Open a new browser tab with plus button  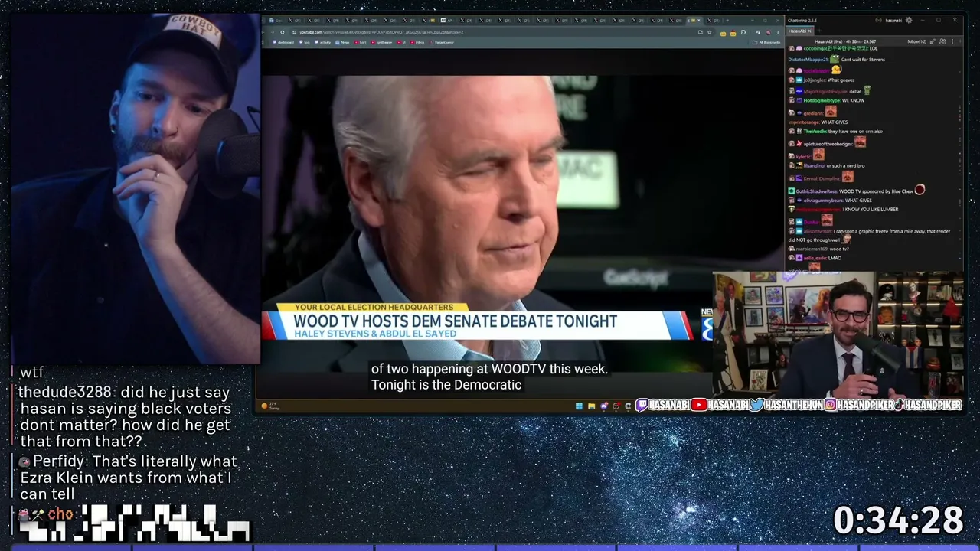click(727, 21)
